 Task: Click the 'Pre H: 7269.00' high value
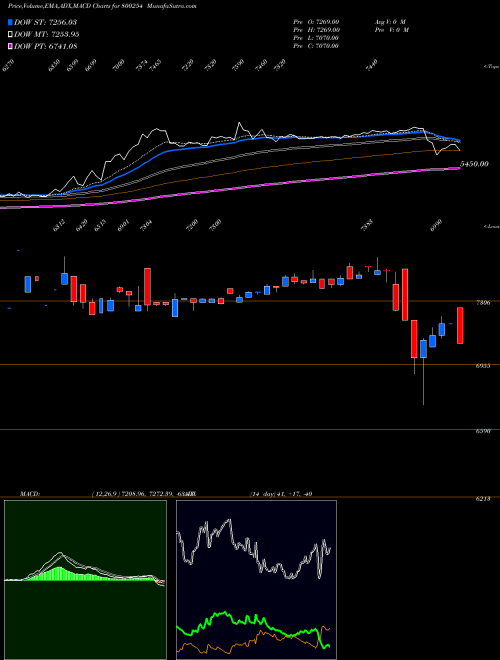click(316, 30)
